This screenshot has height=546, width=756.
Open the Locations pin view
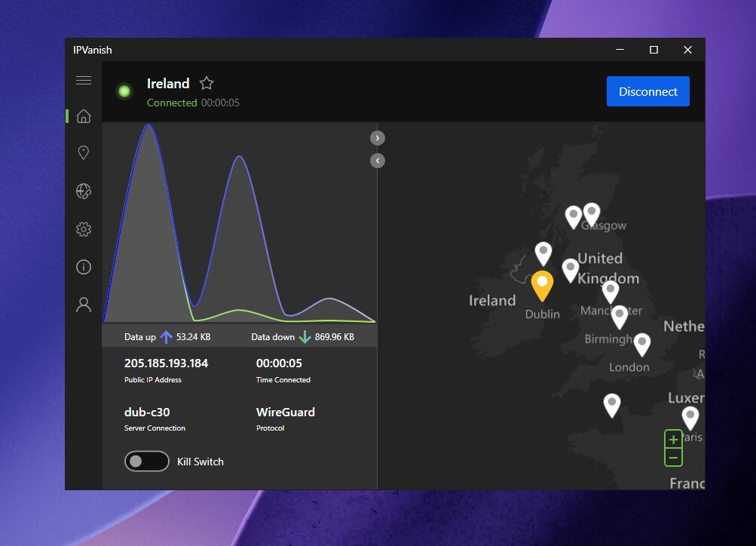[84, 153]
